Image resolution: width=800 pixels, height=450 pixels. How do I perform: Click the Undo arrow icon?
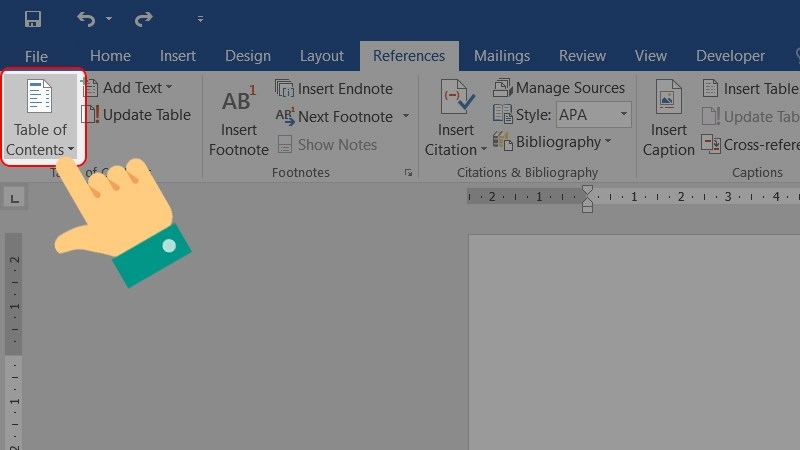click(x=87, y=19)
